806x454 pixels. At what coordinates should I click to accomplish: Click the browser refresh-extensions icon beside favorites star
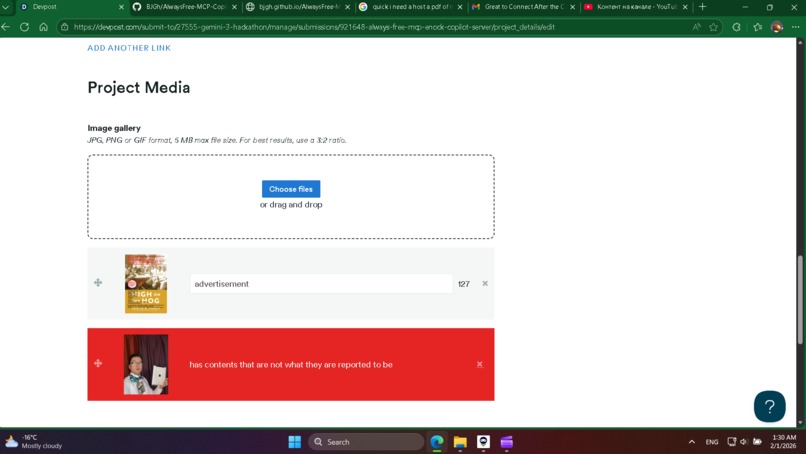(x=736, y=27)
